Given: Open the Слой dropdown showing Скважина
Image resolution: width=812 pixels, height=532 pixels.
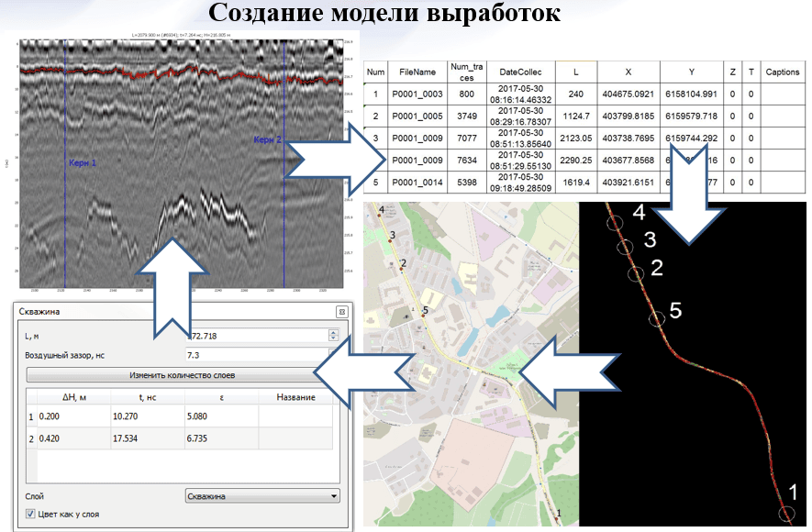Looking at the screenshot, I should tap(261, 496).
